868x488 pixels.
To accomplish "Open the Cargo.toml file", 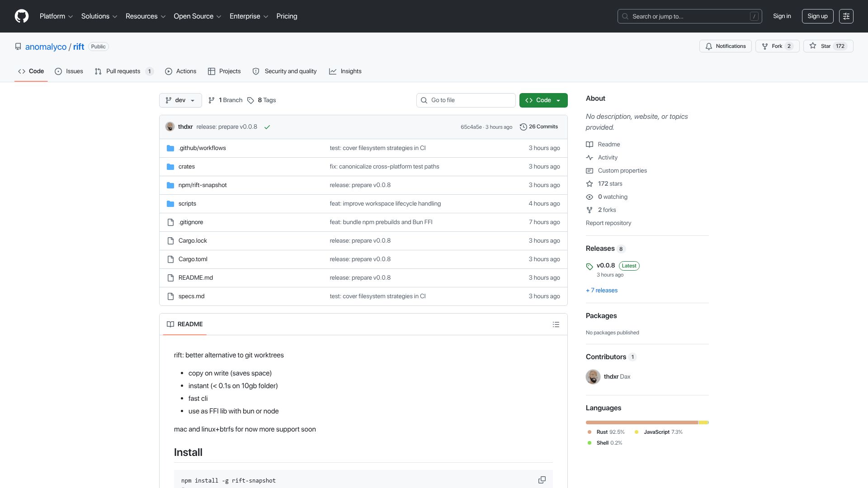I will (193, 259).
